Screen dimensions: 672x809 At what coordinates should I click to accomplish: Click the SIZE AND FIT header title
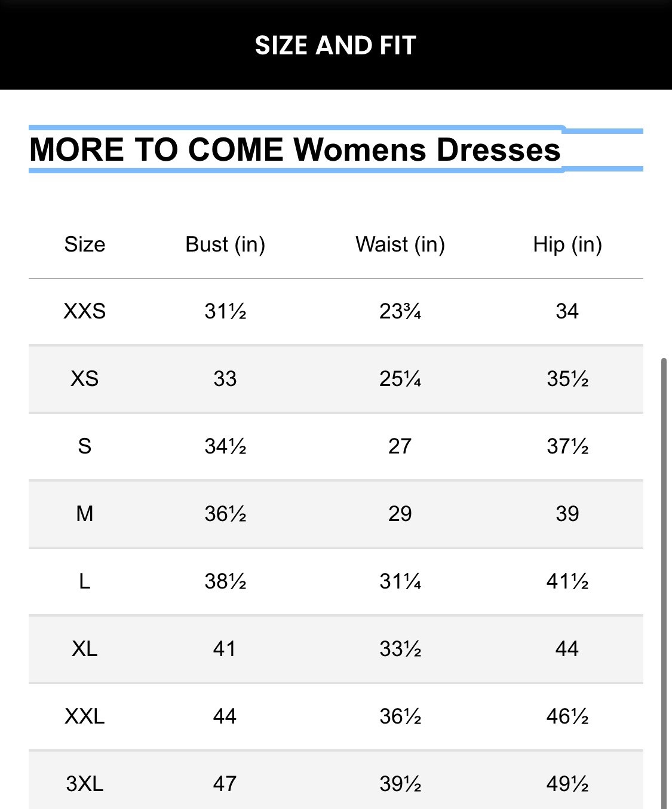point(336,45)
